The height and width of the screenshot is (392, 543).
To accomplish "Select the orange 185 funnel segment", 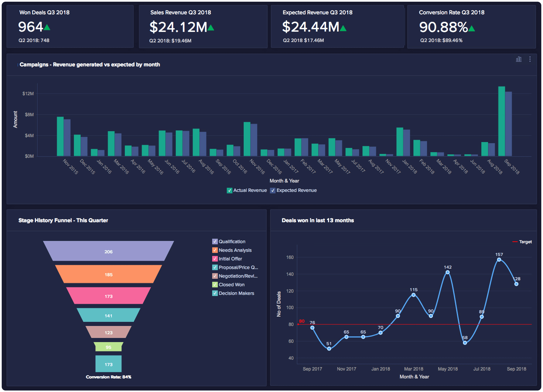I will tap(109, 274).
